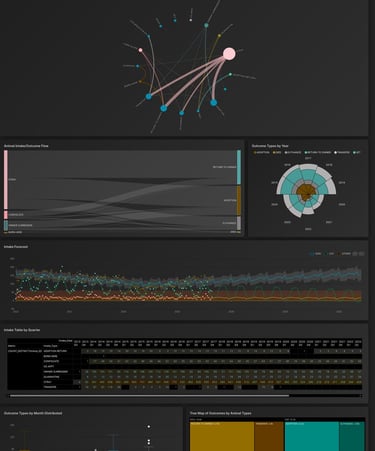Click the teal RETURN TO OWNER flow node

239,167
